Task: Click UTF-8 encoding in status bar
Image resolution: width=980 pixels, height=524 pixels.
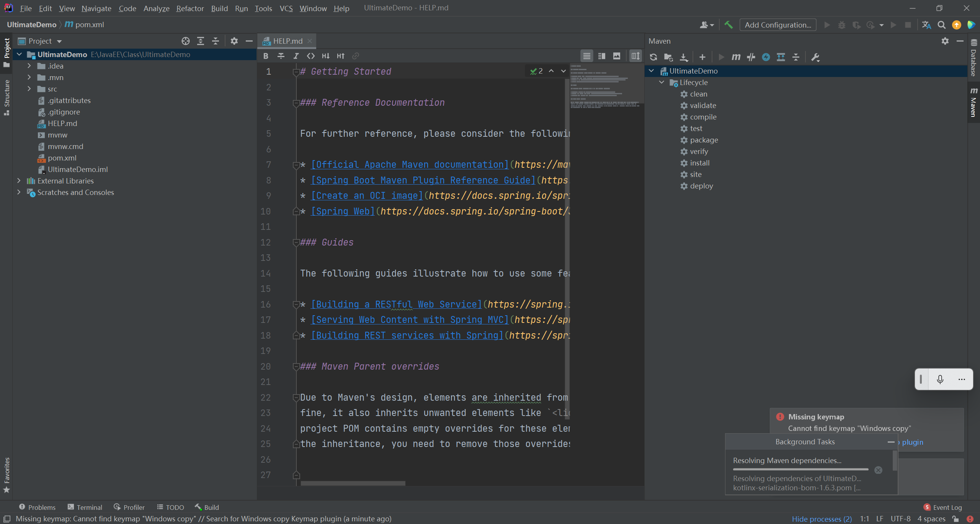Action: click(900, 519)
